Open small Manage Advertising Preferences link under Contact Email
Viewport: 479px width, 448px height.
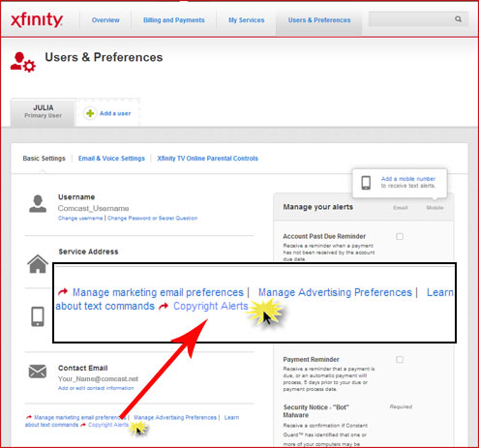(175, 417)
